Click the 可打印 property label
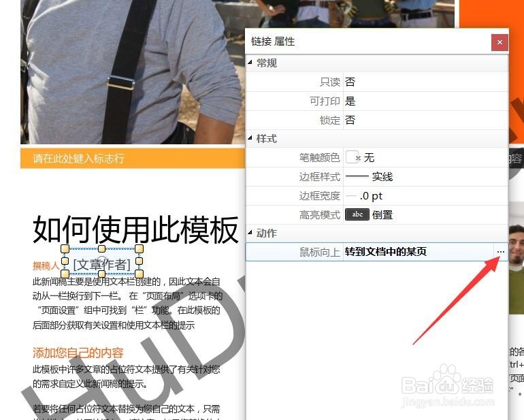Screen dimensions: 524x420 coord(325,101)
